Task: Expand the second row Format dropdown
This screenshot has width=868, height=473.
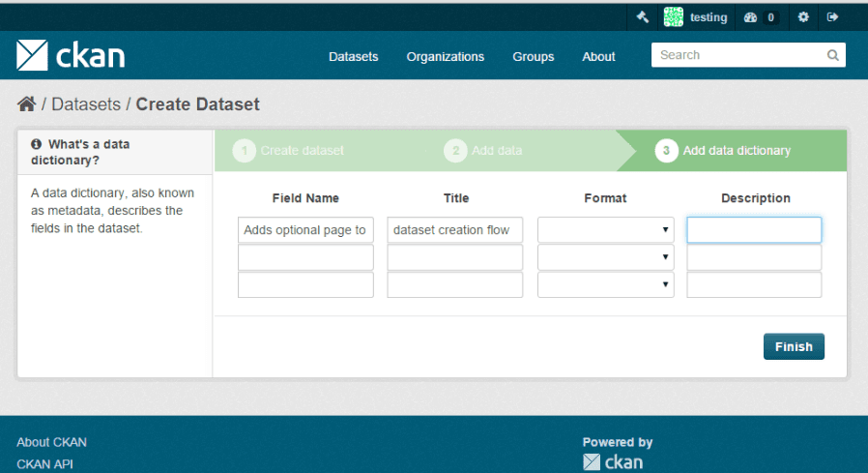Action: (605, 257)
